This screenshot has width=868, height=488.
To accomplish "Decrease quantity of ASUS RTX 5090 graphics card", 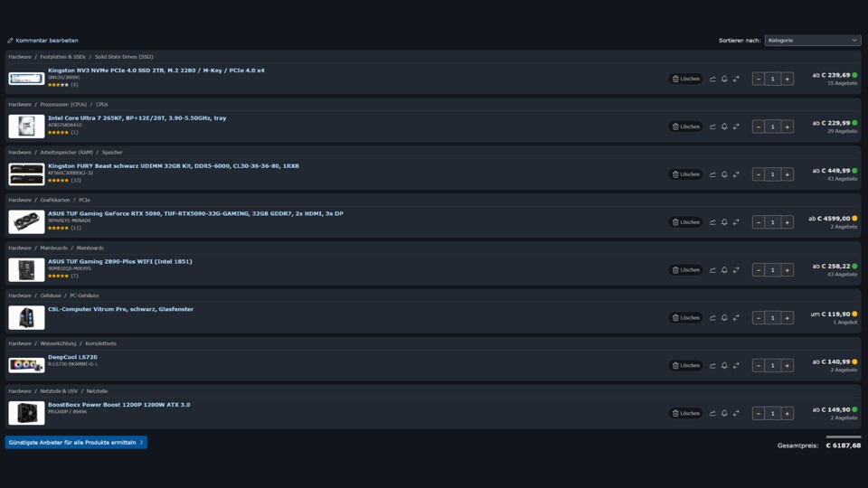I will [x=759, y=222].
